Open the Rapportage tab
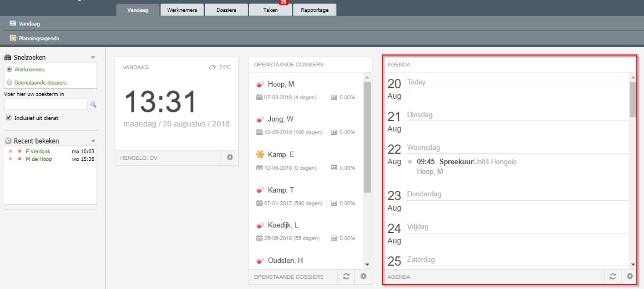Viewport: 644px width, 289px height. click(314, 10)
